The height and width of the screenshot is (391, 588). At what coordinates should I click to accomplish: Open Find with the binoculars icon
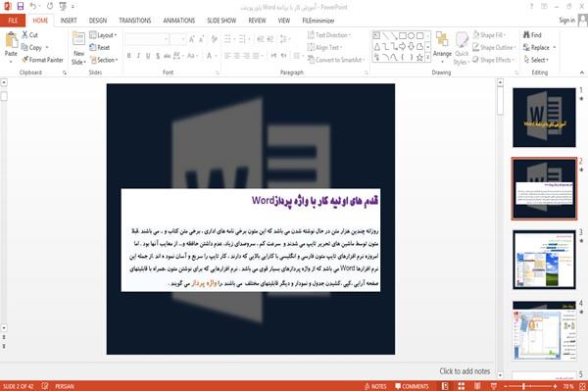[x=532, y=35]
